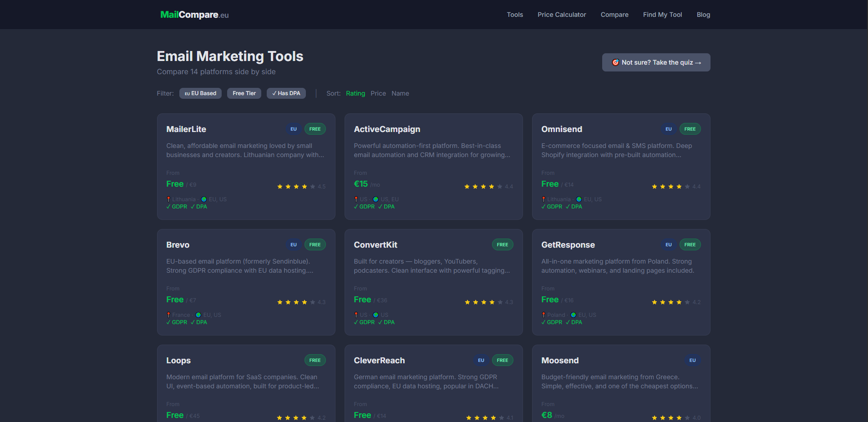868x422 pixels.
Task: Open the MailerLite tool card title
Action: (186, 129)
